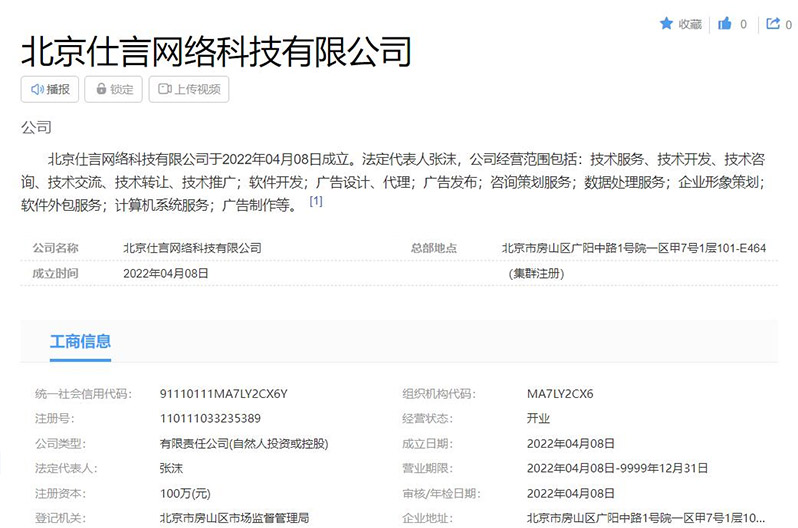Open the 工商信息 tab
Viewport: 798px width, 528px height.
pyautogui.click(x=80, y=342)
